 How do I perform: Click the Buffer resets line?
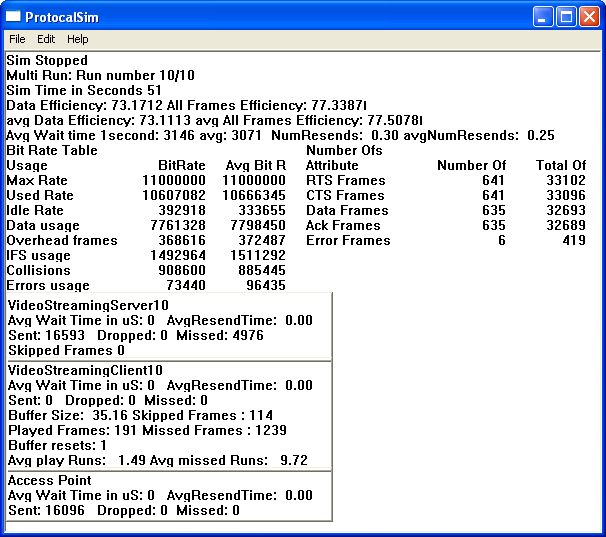[x=58, y=445]
